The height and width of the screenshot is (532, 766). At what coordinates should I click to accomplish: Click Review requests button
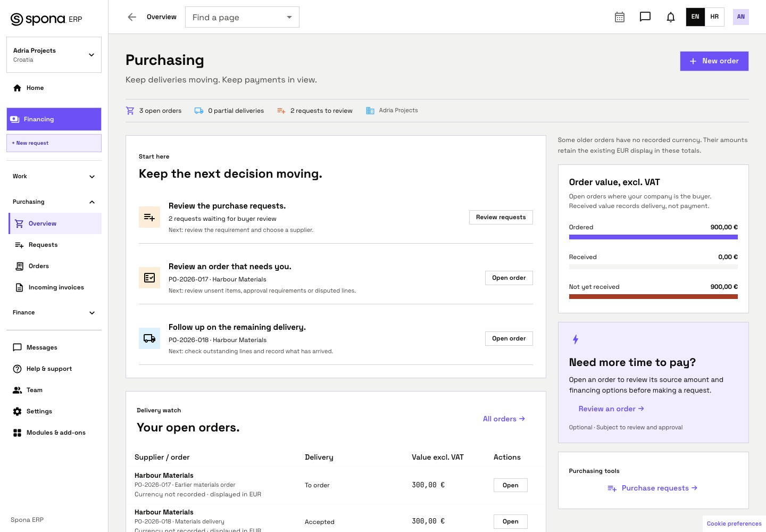pos(501,217)
